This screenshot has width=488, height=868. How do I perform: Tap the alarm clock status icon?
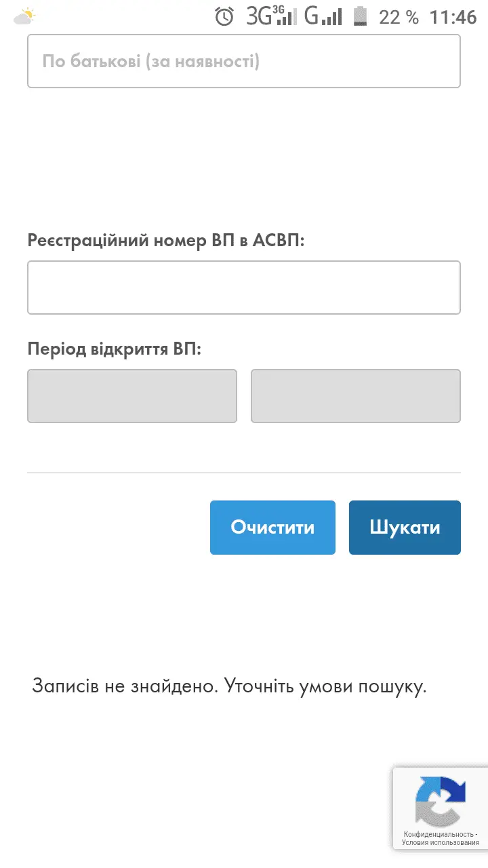point(224,16)
